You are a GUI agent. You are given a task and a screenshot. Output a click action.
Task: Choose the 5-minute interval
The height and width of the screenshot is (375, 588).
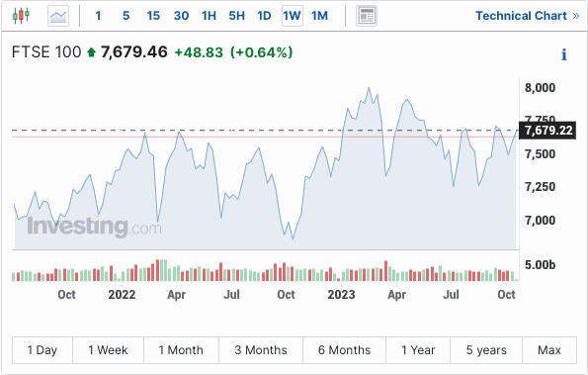[126, 16]
